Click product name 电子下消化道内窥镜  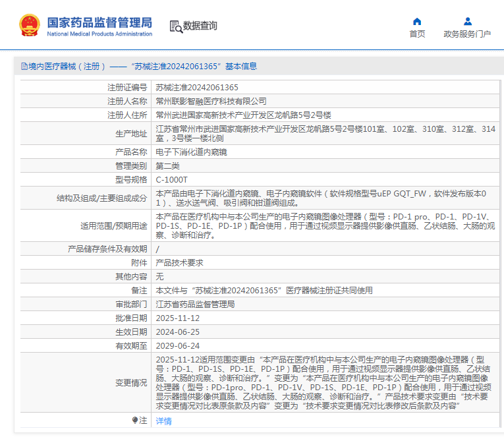(191, 152)
